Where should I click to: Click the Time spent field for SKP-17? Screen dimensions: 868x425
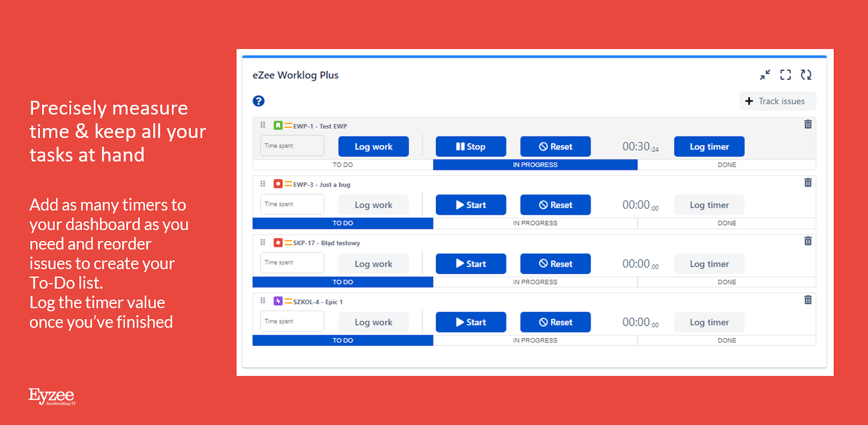tap(292, 263)
